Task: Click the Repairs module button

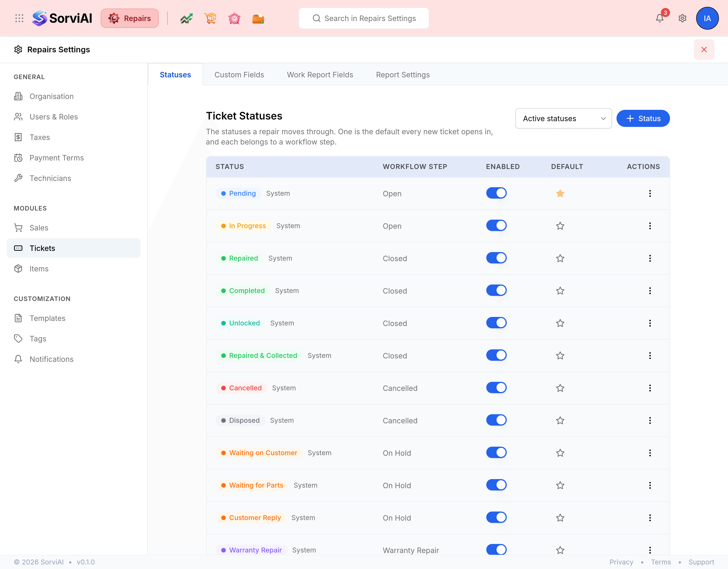Action: 130,18
